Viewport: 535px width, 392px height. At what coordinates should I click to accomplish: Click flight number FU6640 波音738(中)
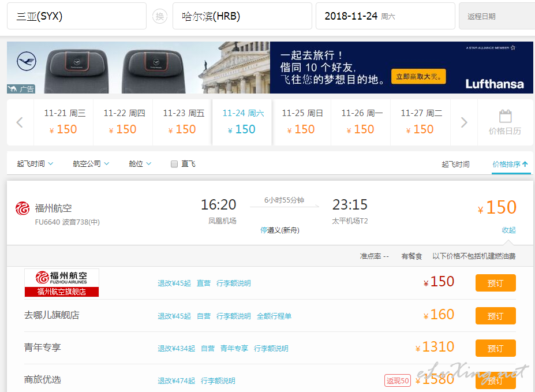pos(67,222)
